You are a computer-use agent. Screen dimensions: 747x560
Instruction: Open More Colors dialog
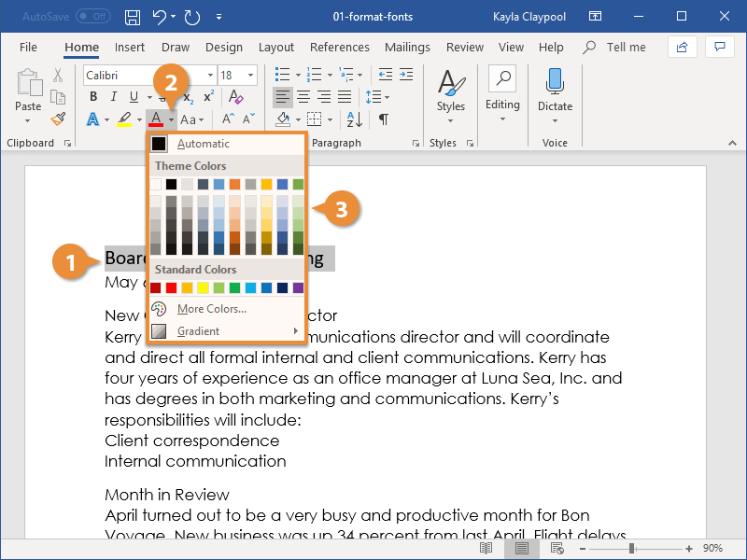tap(209, 308)
